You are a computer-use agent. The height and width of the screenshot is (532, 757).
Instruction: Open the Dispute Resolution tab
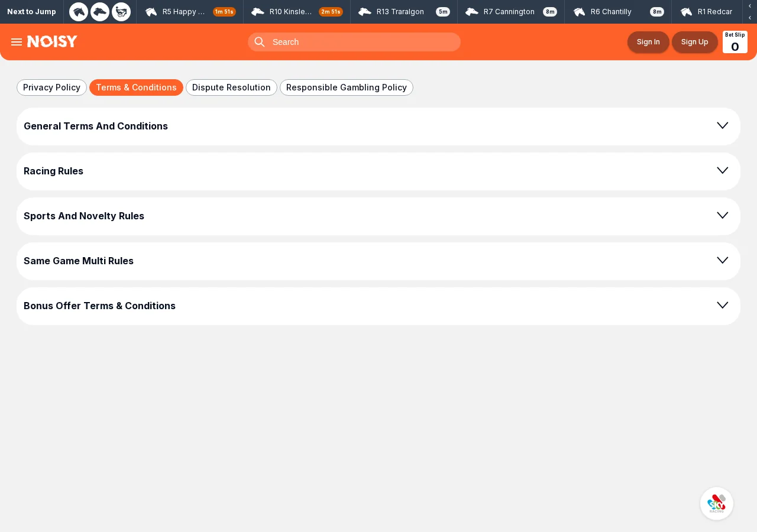231,87
